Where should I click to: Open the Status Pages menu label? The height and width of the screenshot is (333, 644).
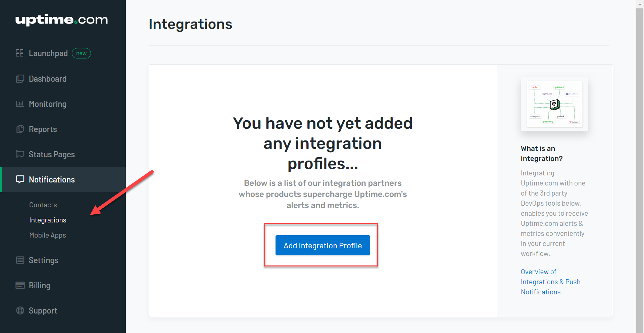pyautogui.click(x=52, y=155)
